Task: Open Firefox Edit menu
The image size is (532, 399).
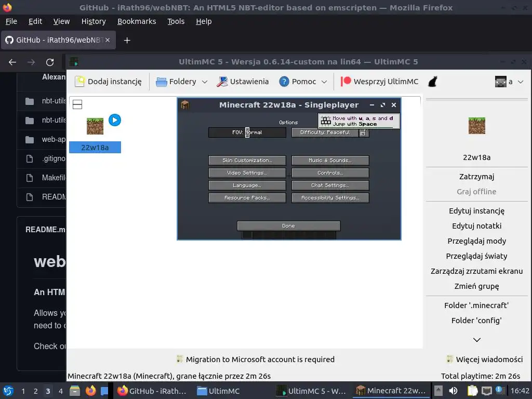Action: coord(35,21)
